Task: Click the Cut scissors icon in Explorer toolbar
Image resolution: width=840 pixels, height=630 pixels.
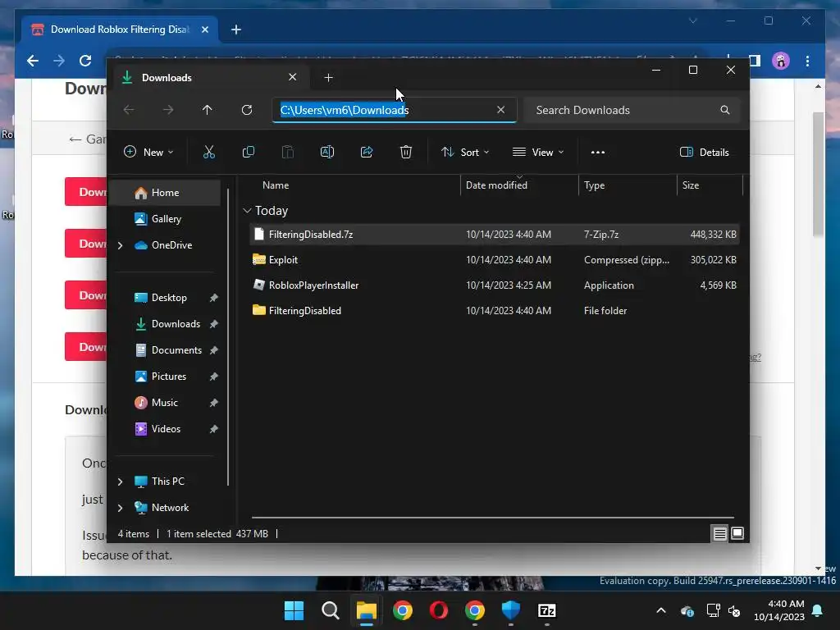Action: (209, 152)
